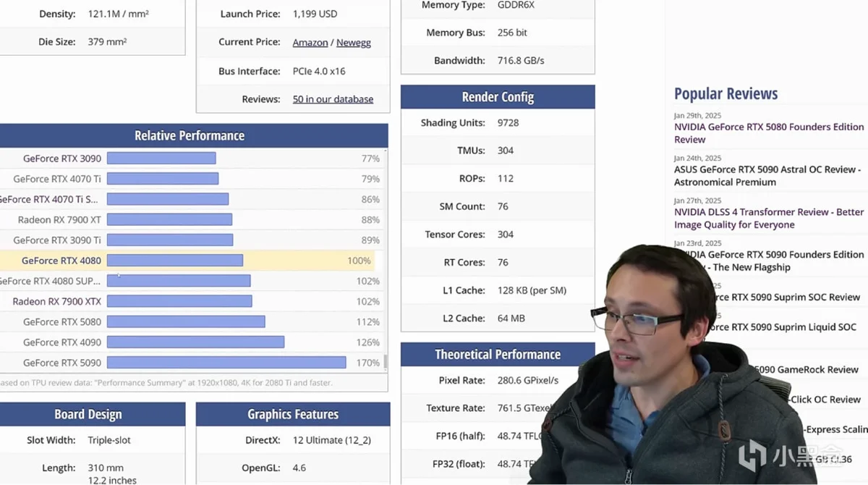The image size is (868, 485).
Task: Open the RTX 5090 GameRock Review link
Action: click(803, 370)
